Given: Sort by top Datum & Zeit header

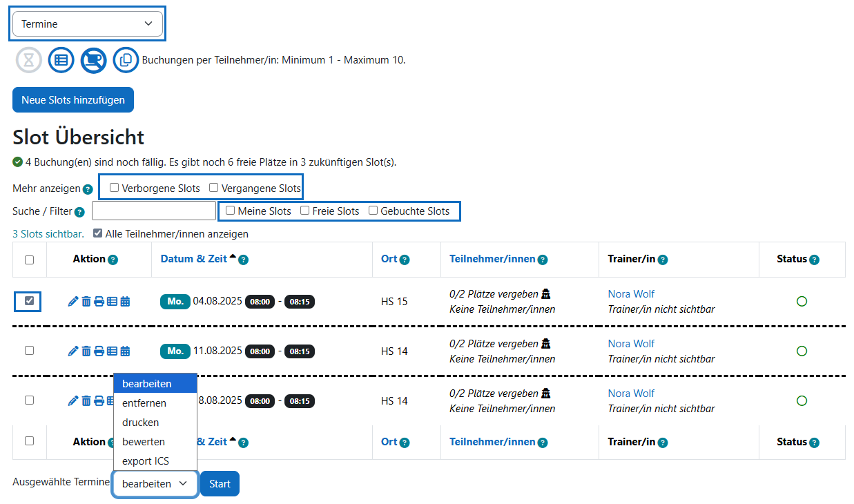Looking at the screenshot, I should tap(194, 259).
